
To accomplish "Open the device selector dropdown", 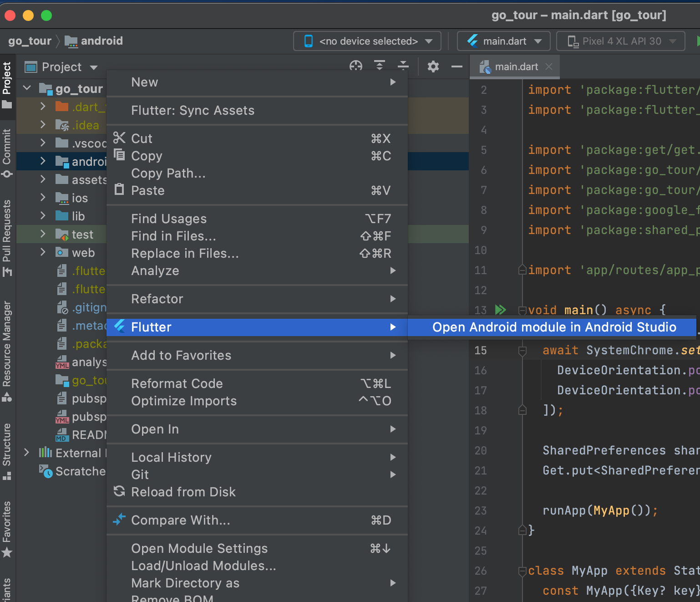I will (x=367, y=41).
